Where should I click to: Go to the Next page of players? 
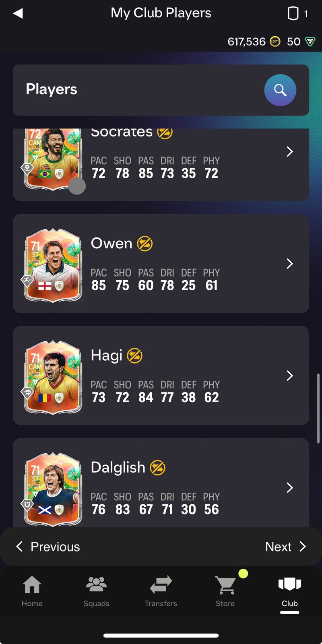click(286, 547)
